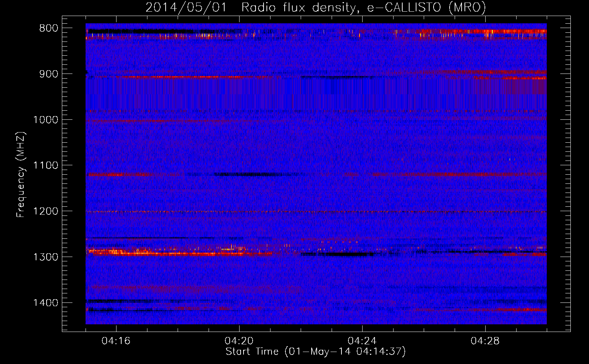589x364 pixels.
Task: Click the 04:28 time tick label
Action: [x=485, y=341]
